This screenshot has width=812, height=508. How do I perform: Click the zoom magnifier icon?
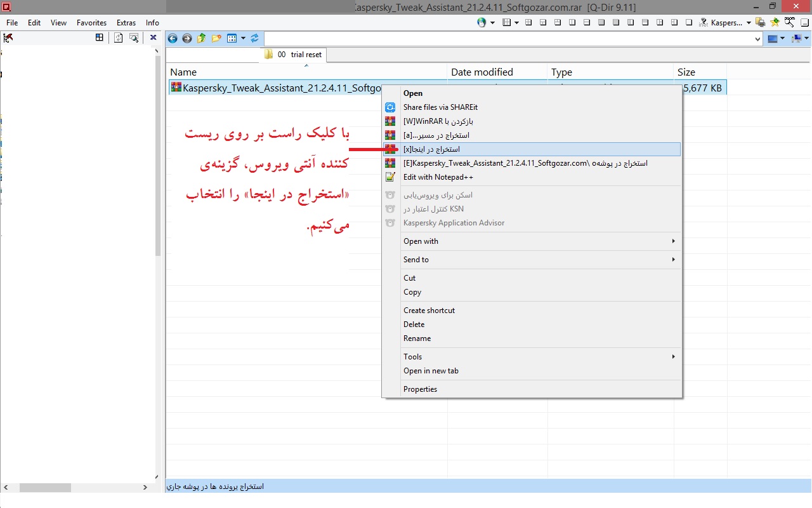789,22
